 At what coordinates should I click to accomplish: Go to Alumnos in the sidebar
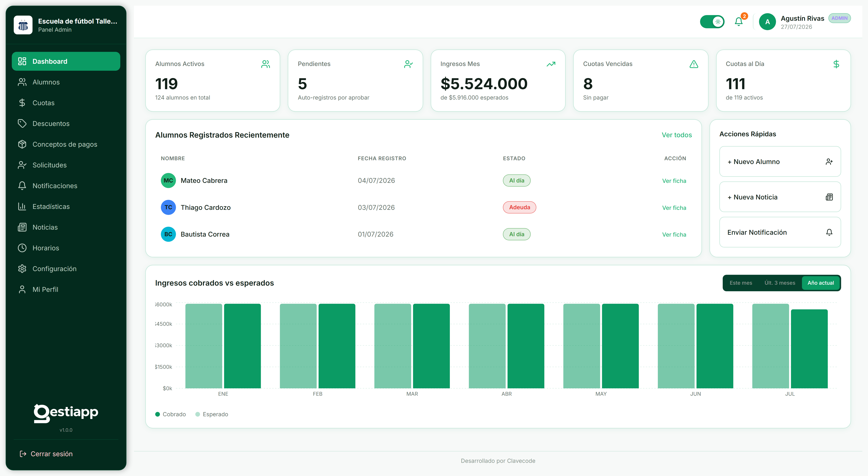(x=66, y=82)
